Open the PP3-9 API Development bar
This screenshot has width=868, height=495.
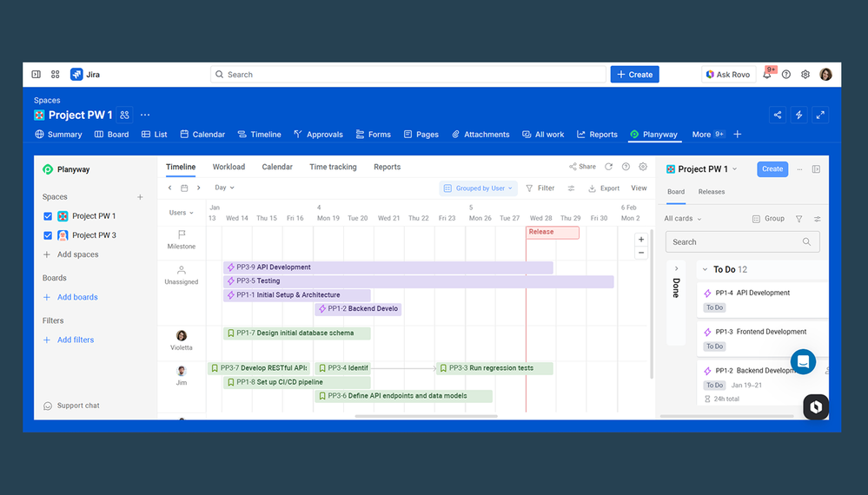pyautogui.click(x=388, y=267)
